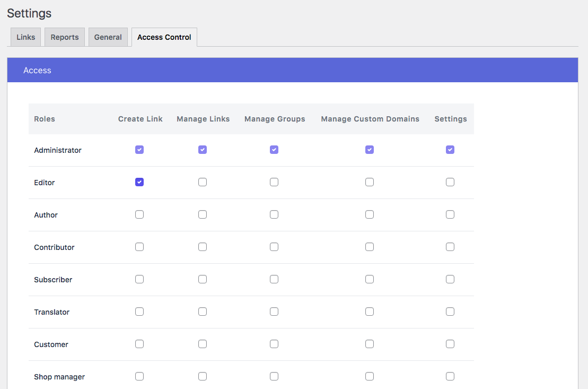Uncheck Create Link for Editor
The image size is (588, 389).
coord(139,182)
